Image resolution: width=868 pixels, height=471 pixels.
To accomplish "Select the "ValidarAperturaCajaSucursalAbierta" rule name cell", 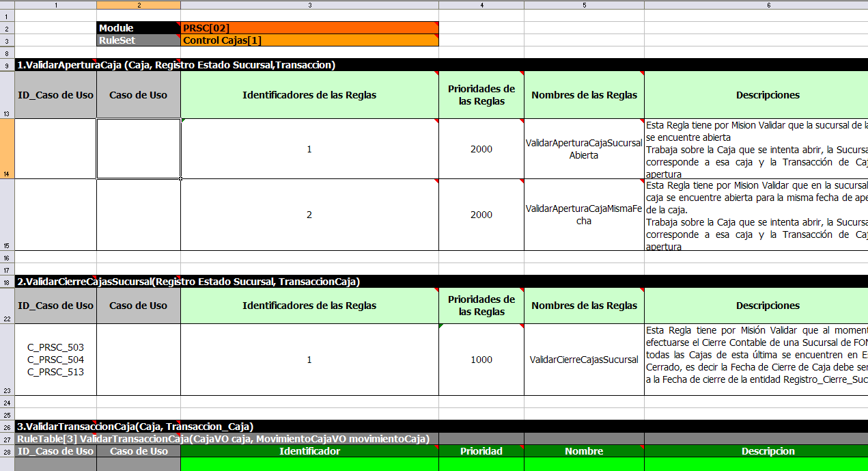I will coord(584,149).
